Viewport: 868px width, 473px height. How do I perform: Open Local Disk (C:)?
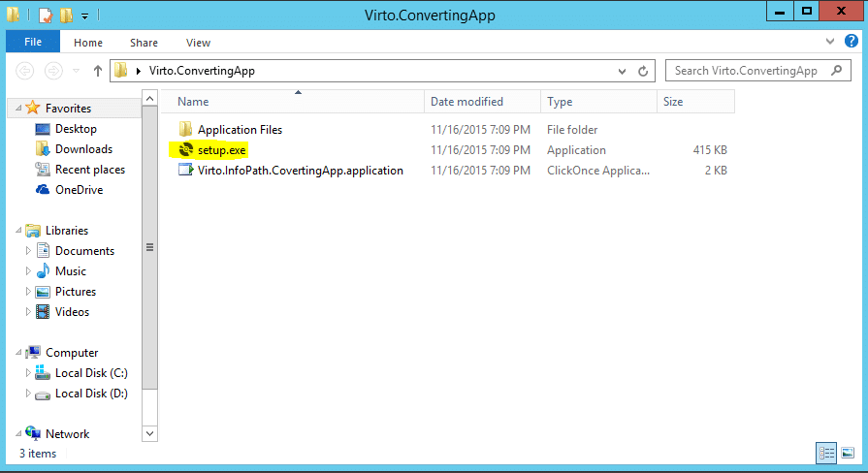91,373
